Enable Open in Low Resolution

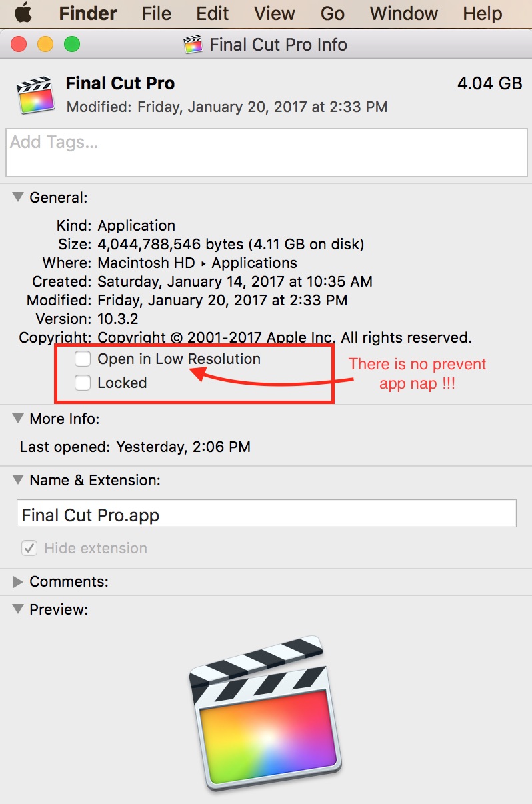(x=82, y=359)
